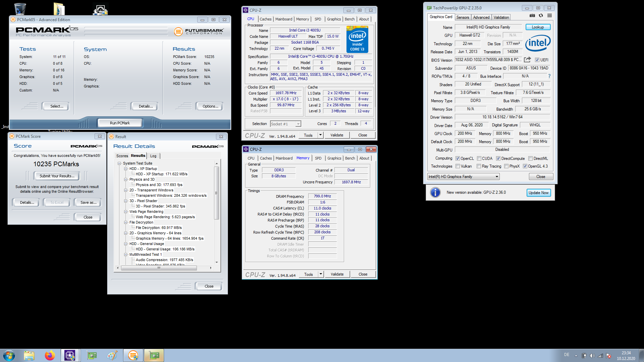Click the volume speaker tray icon
This screenshot has height=362, width=644.
pyautogui.click(x=592, y=356)
